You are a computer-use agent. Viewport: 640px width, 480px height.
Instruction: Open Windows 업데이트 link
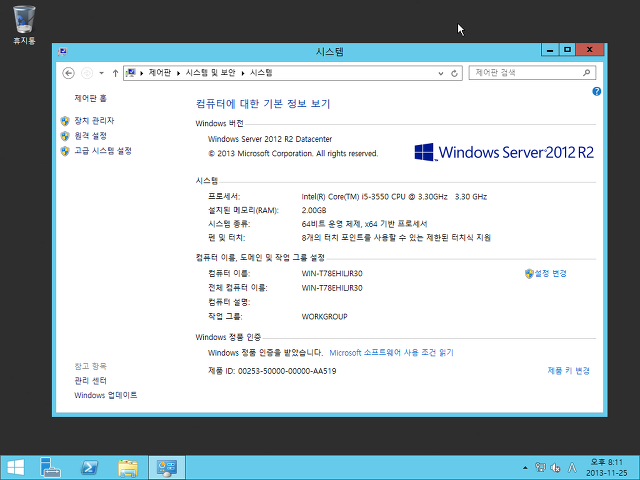[106, 395]
